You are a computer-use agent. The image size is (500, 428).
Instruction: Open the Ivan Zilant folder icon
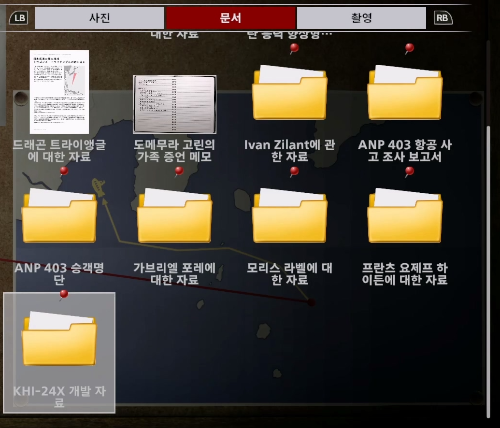pyautogui.click(x=290, y=92)
